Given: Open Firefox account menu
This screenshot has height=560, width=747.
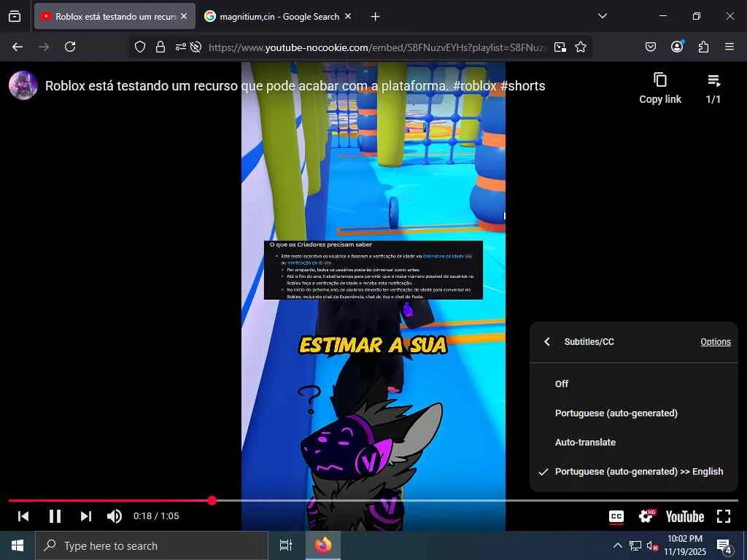Looking at the screenshot, I should click(677, 46).
